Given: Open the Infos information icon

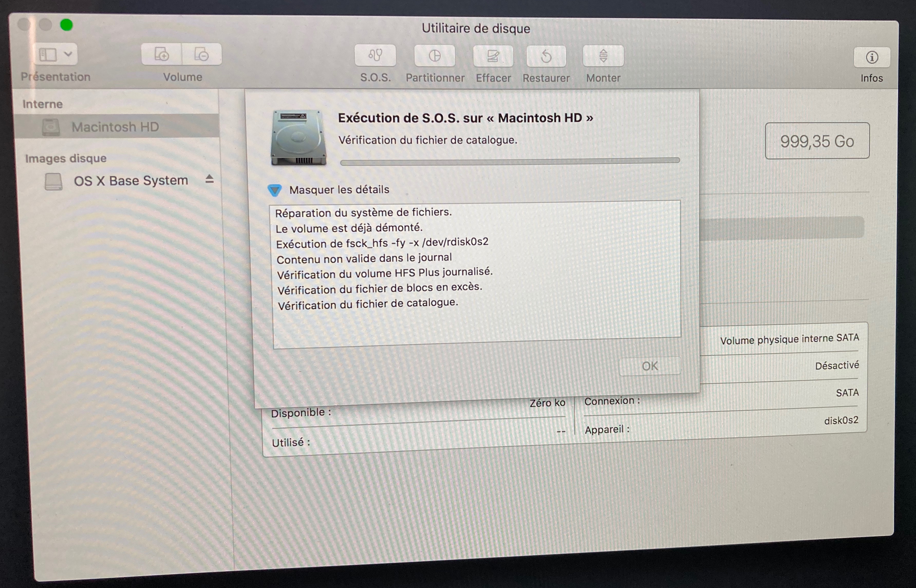Looking at the screenshot, I should (x=872, y=58).
